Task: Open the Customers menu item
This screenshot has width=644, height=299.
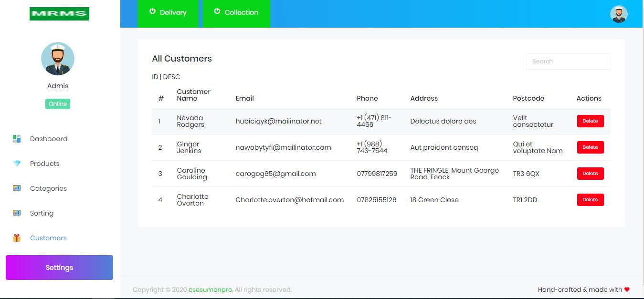Action: (48, 238)
